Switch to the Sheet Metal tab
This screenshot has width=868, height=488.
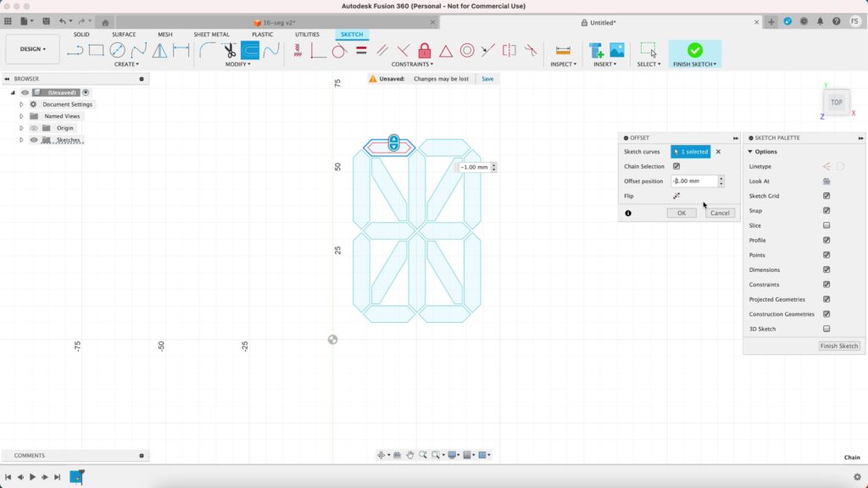(x=211, y=35)
